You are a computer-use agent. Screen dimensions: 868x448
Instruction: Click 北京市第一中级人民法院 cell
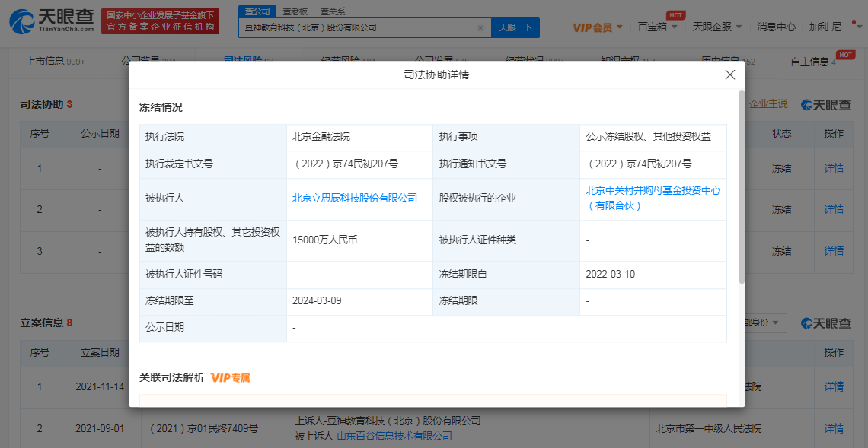[709, 428]
